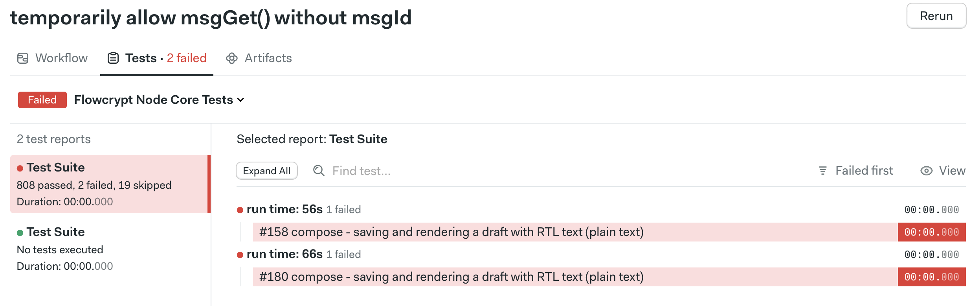This screenshot has height=306, width=980.
Task: Click the magnifying glass search icon
Action: point(319,171)
